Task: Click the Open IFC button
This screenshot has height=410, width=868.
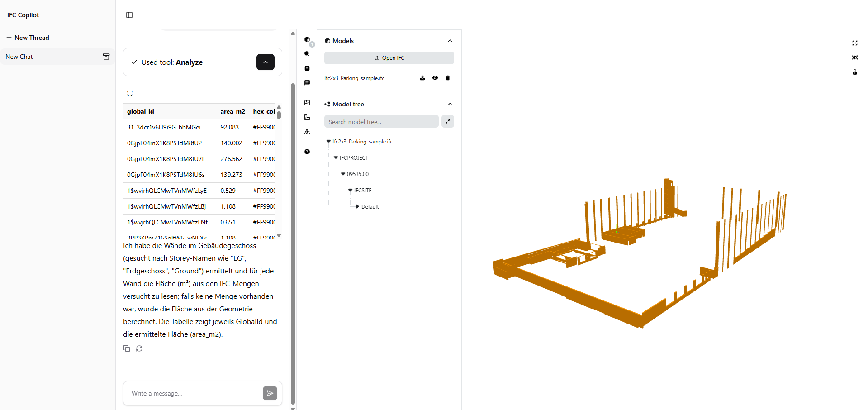Action: pyautogui.click(x=389, y=58)
